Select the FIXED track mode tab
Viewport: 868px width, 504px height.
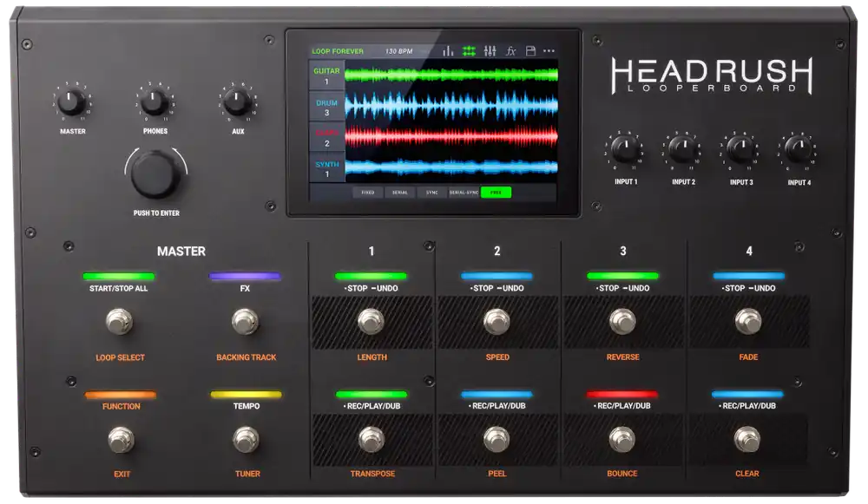(x=367, y=193)
